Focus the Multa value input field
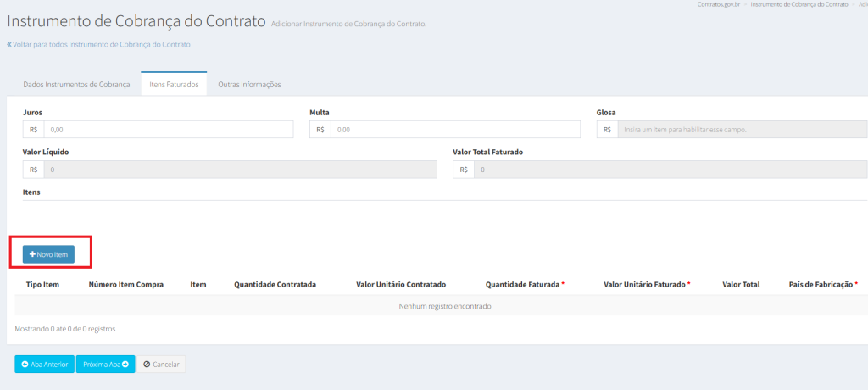The width and height of the screenshot is (868, 390). tap(454, 130)
